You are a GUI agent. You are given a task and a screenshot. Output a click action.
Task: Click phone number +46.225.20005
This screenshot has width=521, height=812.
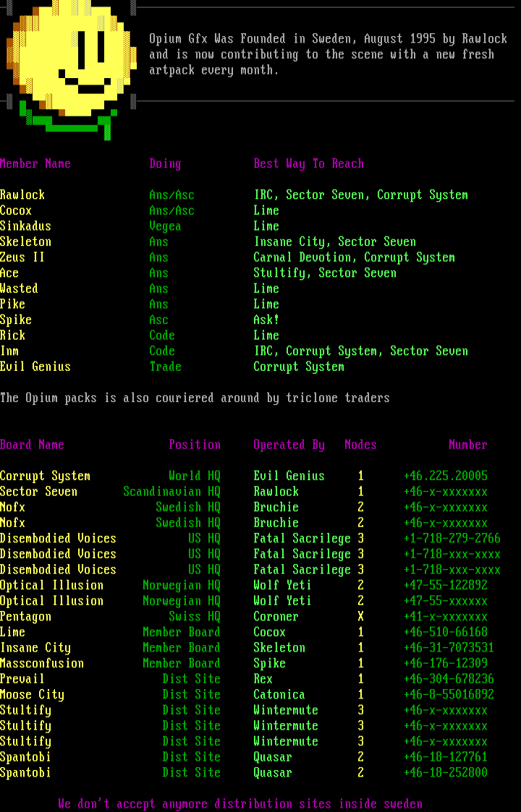(445, 476)
